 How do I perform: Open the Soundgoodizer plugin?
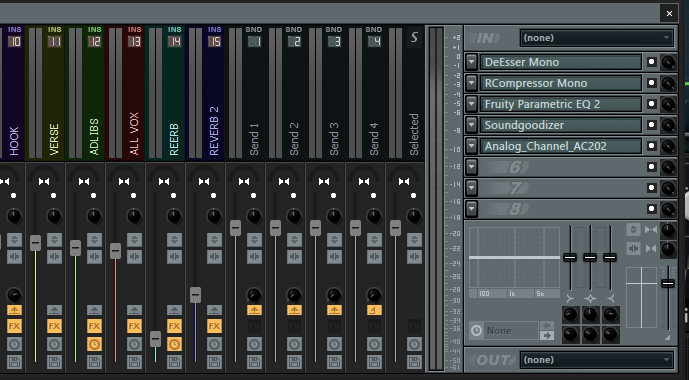560,125
